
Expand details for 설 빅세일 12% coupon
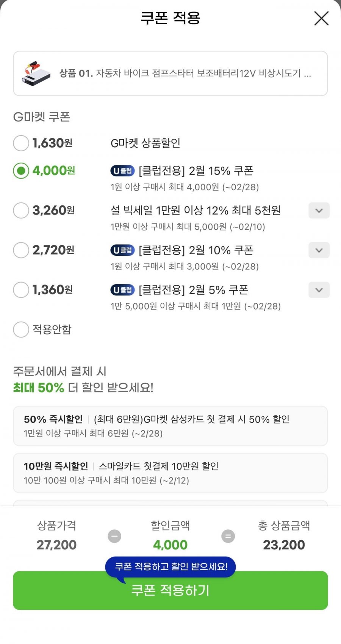tap(319, 211)
